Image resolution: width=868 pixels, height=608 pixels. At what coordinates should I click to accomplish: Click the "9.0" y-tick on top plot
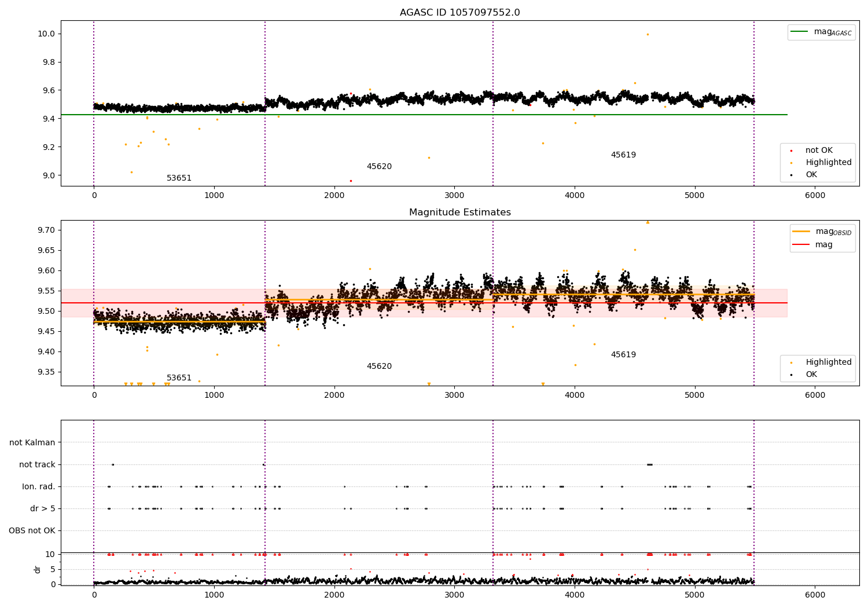pos(49,175)
